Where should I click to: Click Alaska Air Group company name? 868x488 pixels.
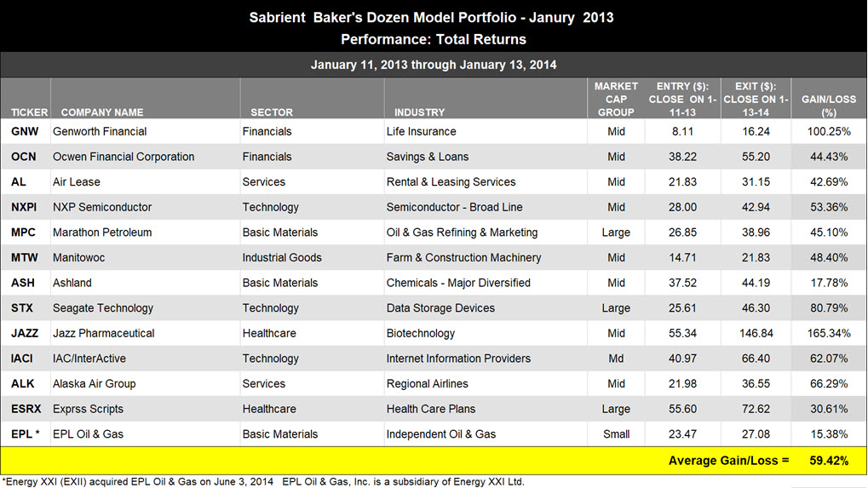(x=94, y=384)
